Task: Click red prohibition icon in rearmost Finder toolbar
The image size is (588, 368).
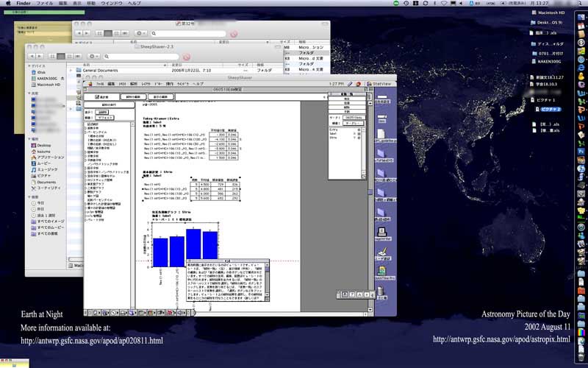Action: click(x=234, y=34)
